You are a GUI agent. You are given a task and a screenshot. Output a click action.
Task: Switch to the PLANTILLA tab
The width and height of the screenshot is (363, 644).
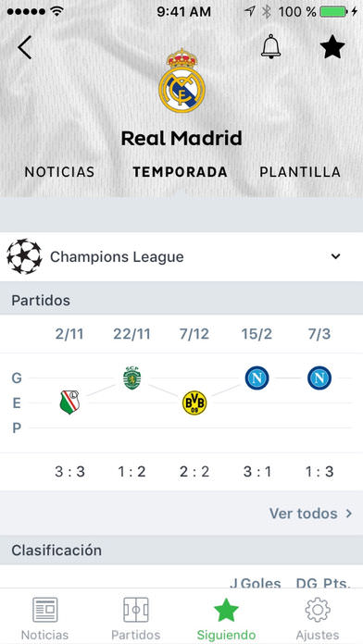click(300, 172)
